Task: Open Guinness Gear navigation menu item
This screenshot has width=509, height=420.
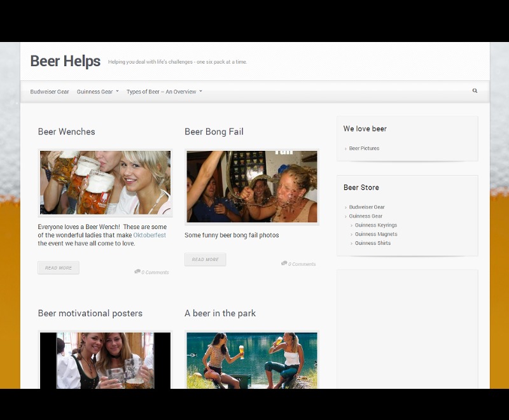Action: (x=95, y=92)
